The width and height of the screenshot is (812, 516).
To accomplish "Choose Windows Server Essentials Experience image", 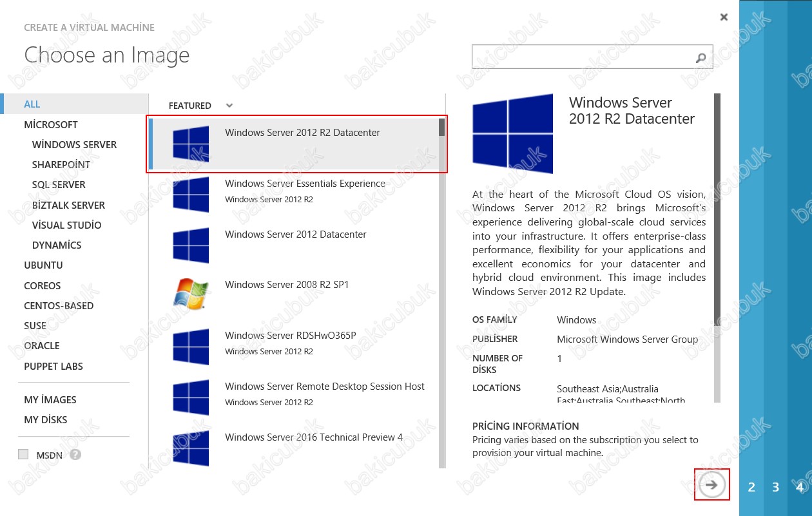I will 294,194.
